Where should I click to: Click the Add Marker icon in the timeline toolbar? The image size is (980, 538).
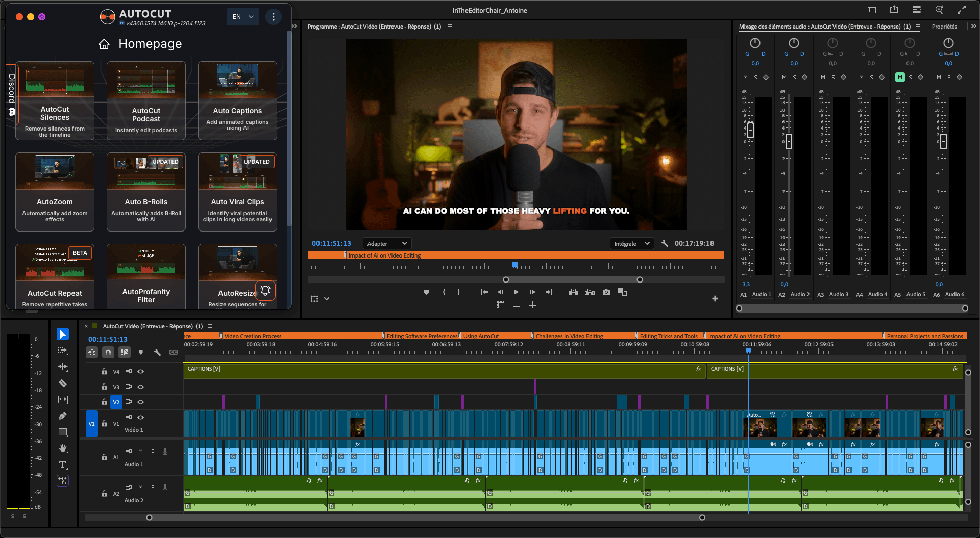coord(141,352)
